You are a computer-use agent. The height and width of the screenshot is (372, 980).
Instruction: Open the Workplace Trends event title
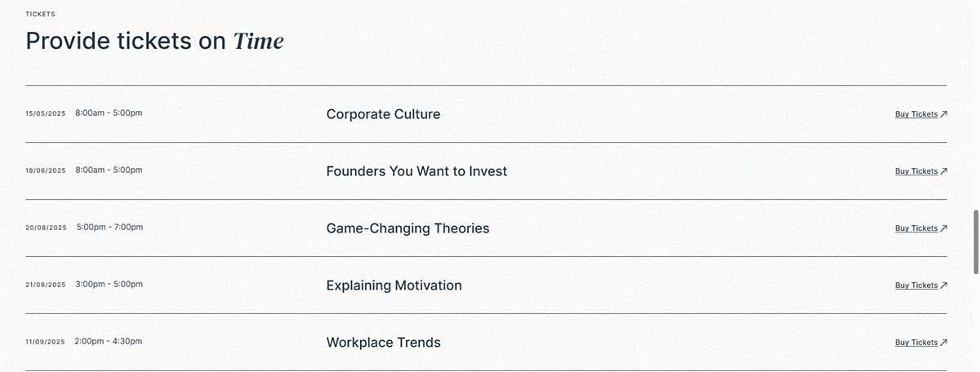click(x=383, y=343)
